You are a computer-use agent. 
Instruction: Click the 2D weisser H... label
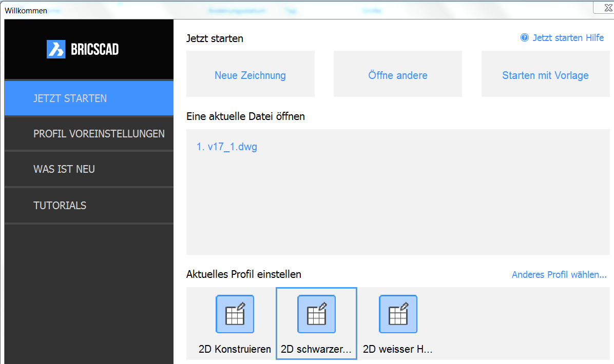tap(397, 349)
